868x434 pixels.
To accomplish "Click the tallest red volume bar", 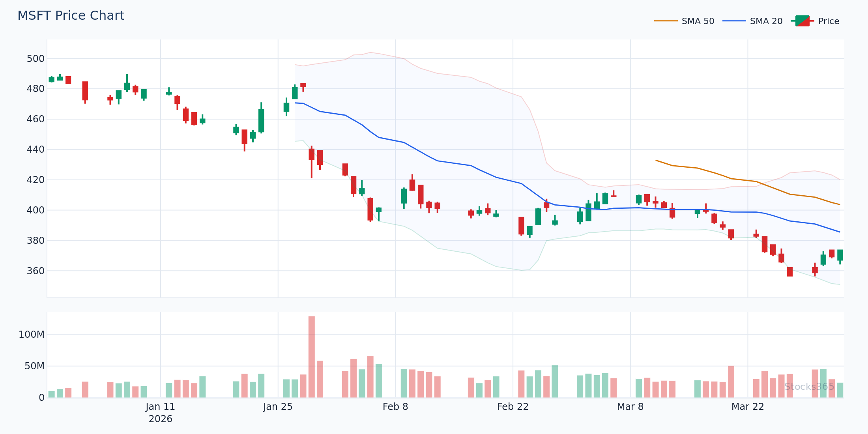I will click(x=312, y=356).
